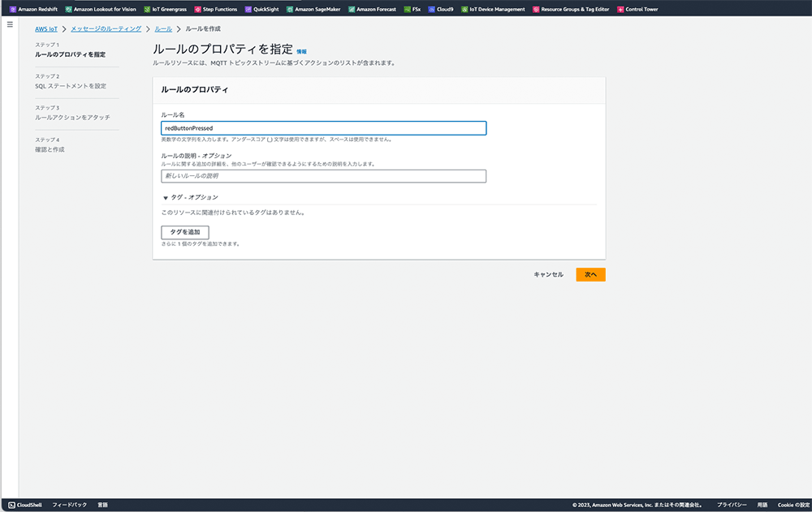This screenshot has width=812, height=512.
Task: Open フィードバック in footer
Action: 69,505
